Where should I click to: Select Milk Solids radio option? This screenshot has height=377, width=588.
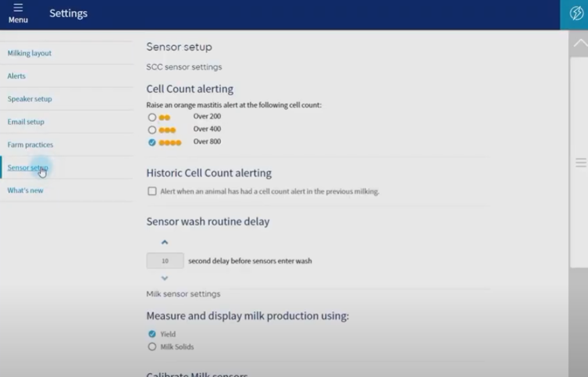152,347
